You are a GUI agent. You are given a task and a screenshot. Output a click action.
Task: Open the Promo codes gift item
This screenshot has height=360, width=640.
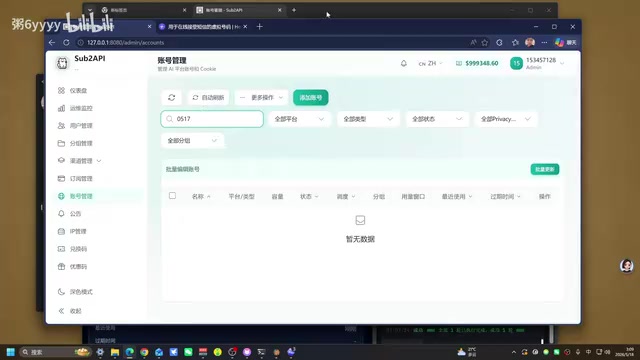point(73,267)
